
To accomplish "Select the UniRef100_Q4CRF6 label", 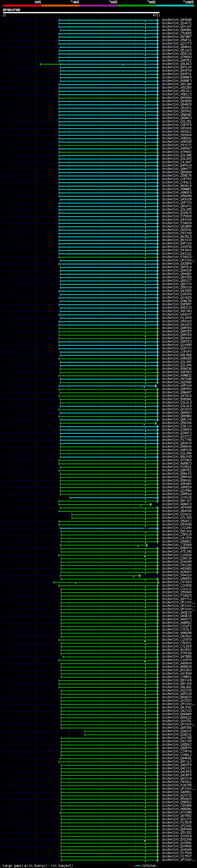I will [x=177, y=772].
